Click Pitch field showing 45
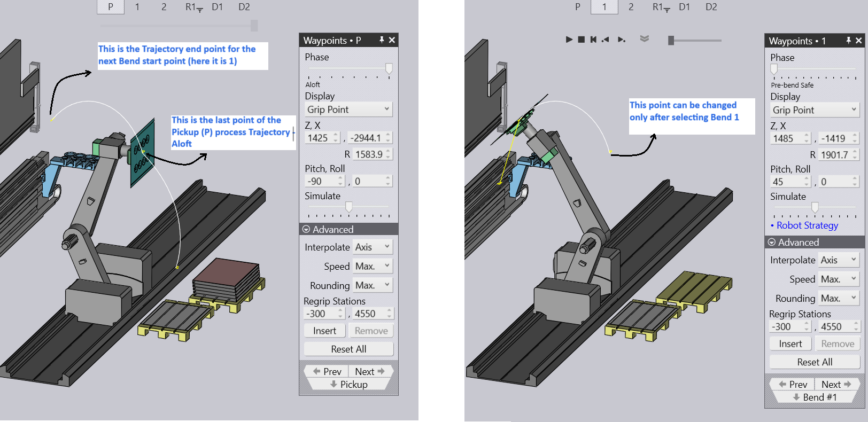The height and width of the screenshot is (422, 868). [790, 182]
